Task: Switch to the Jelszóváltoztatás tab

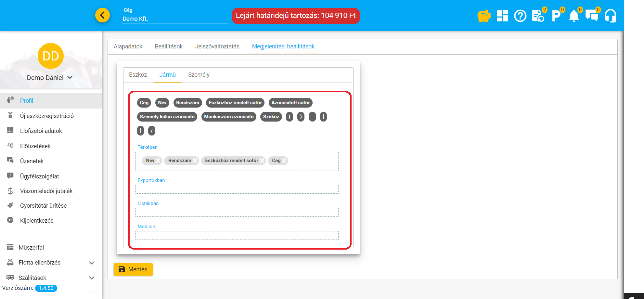Action: 217,46
